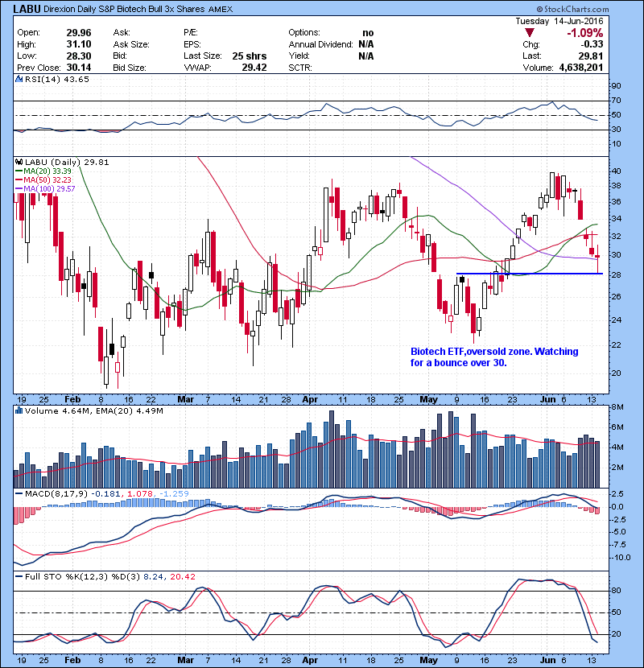Click the 'MA(50) 32.23' legend text

[47, 180]
